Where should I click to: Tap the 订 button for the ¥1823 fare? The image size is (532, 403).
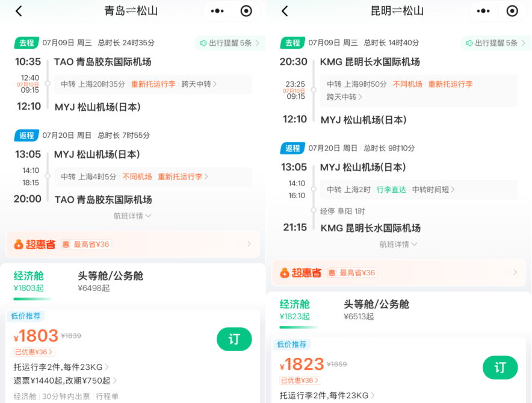pyautogui.click(x=500, y=367)
